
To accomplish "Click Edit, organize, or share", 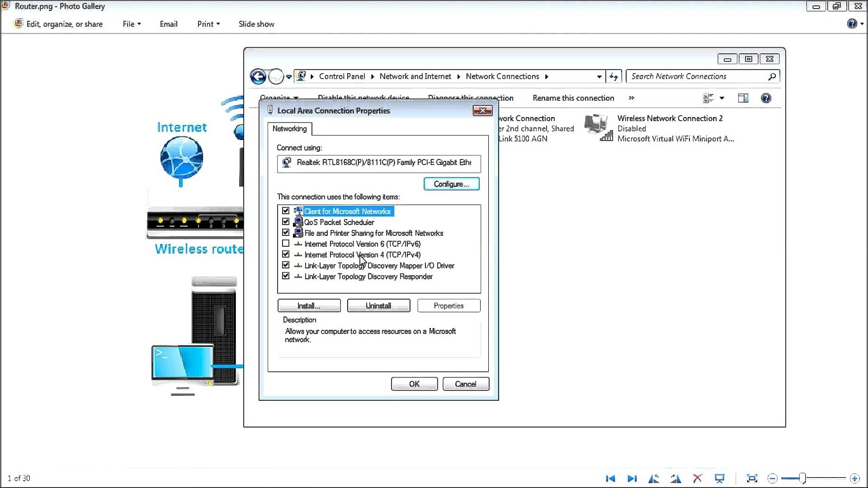I will click(59, 24).
